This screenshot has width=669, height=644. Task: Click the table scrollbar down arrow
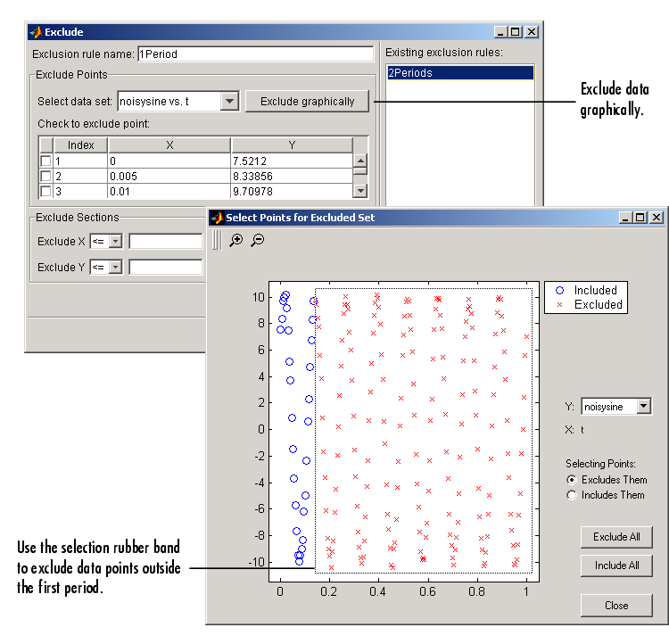pos(360,191)
